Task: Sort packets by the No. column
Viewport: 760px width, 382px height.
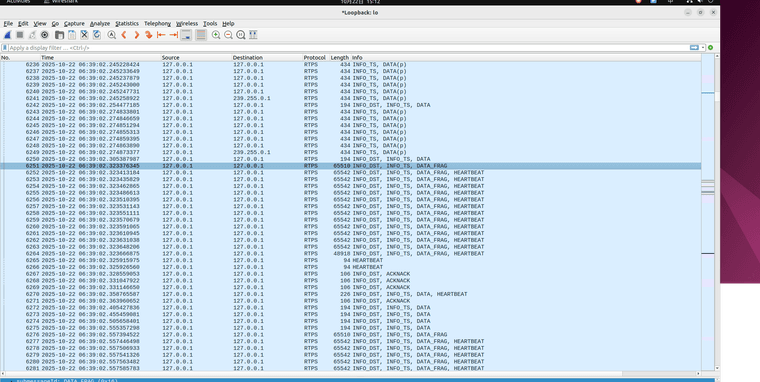Action: pos(20,58)
